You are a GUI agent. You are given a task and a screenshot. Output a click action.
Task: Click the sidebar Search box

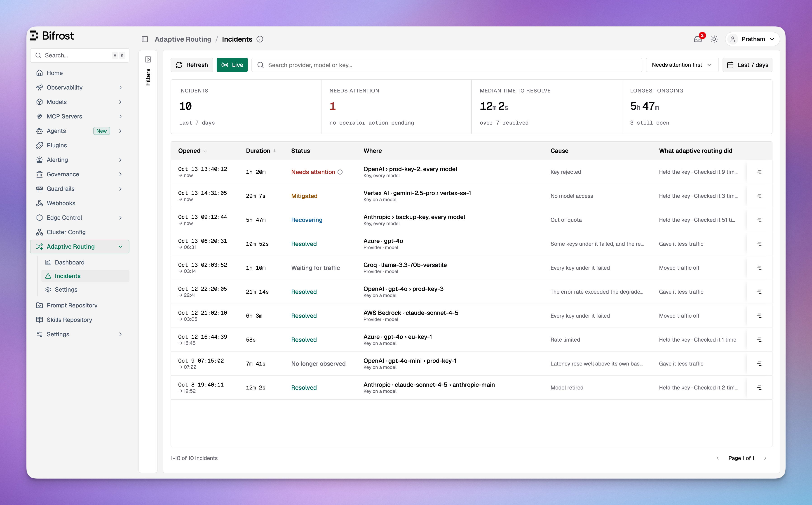click(x=80, y=55)
